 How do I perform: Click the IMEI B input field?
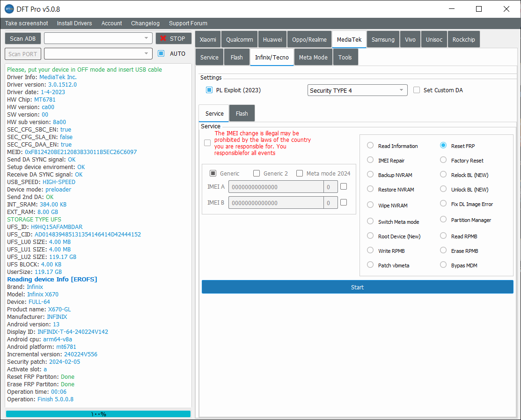[276, 203]
